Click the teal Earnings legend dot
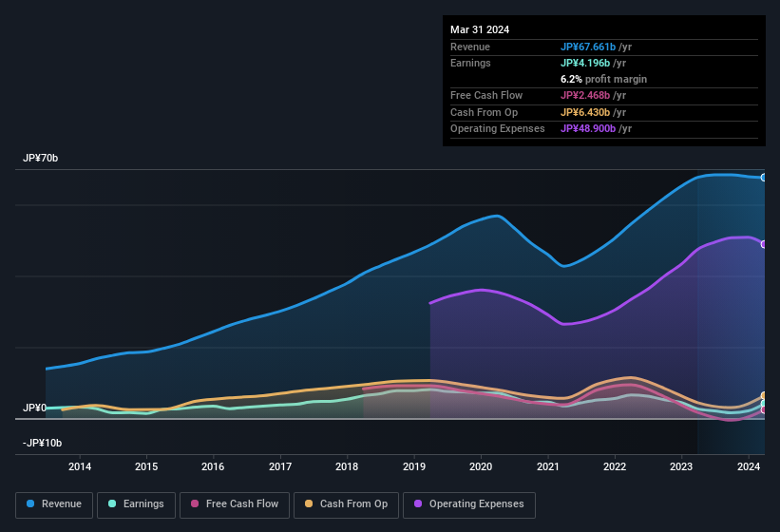This screenshot has height=532, width=780. (113, 504)
